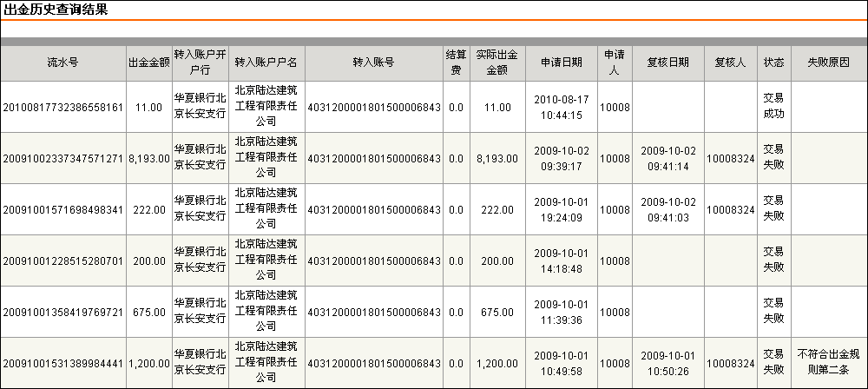Click application date 2009-10-01 11:39:36
The width and height of the screenshot is (868, 389).
point(562,313)
